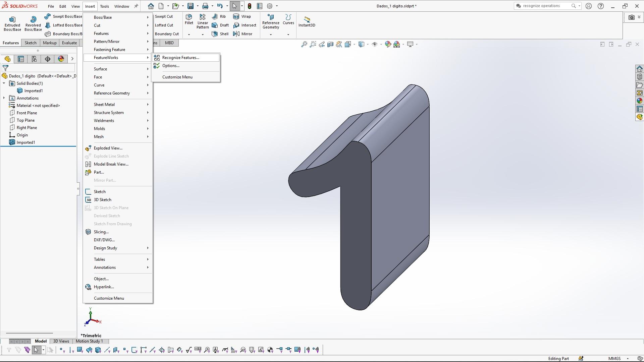Open the Save dropdown arrow

[x=197, y=6]
